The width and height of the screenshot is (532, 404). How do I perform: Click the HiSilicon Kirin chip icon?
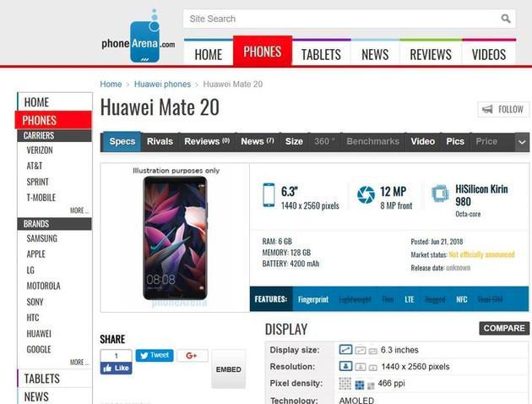440,194
